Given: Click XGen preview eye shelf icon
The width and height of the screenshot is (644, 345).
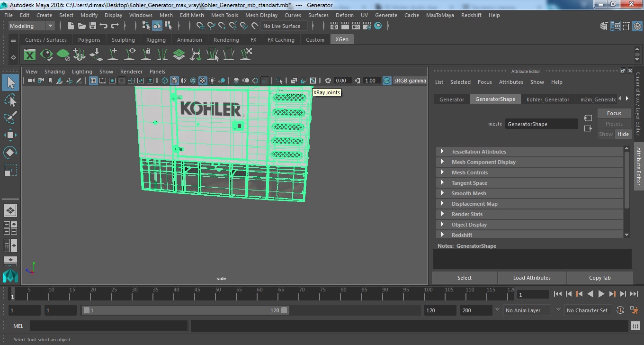Looking at the screenshot, I should [46, 55].
